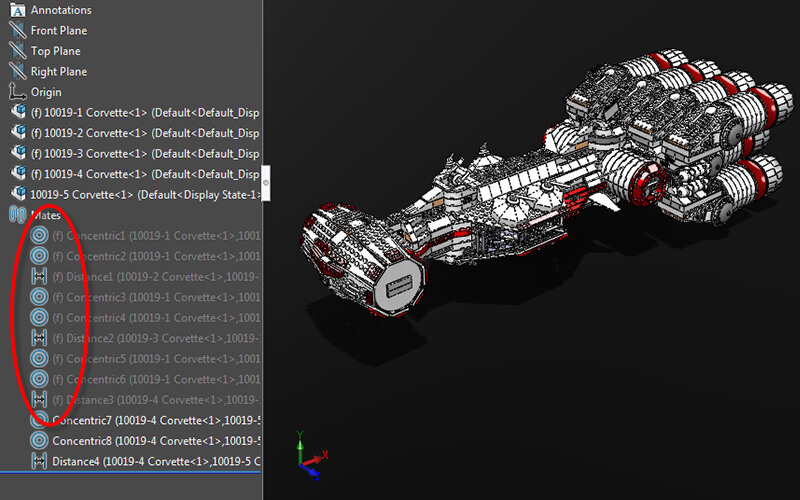Click the Distance3 mate icon

39,399
